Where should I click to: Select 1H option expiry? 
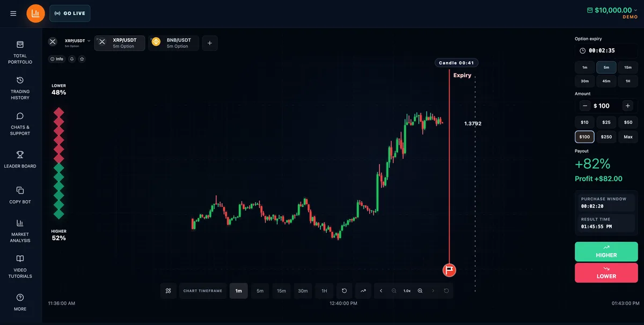click(628, 82)
